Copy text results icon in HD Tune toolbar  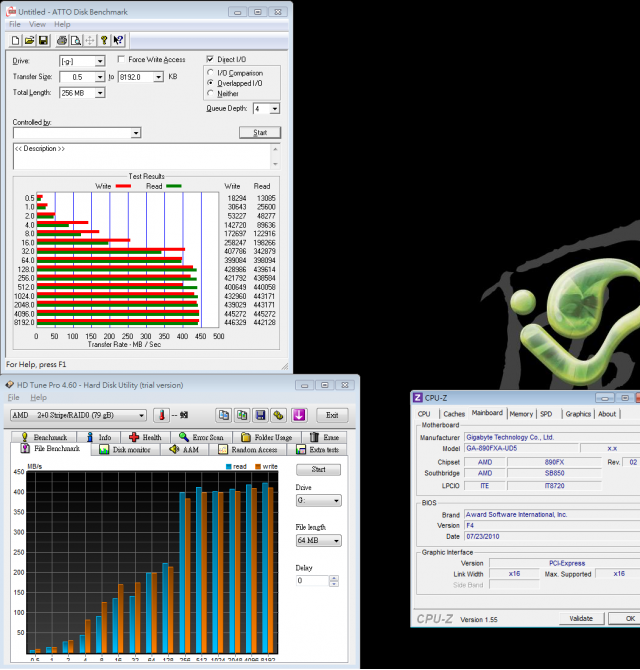tap(224, 415)
